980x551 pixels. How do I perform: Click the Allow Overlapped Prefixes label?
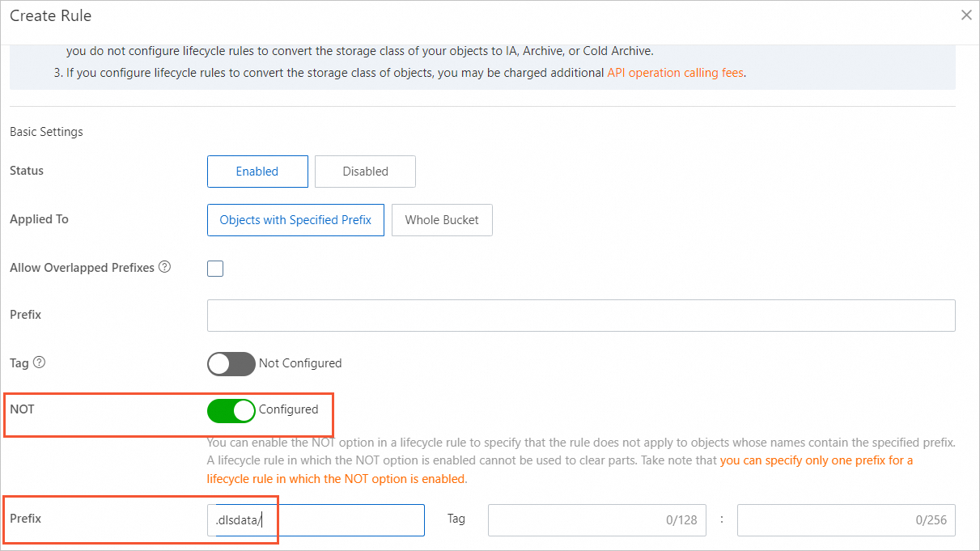(82, 267)
